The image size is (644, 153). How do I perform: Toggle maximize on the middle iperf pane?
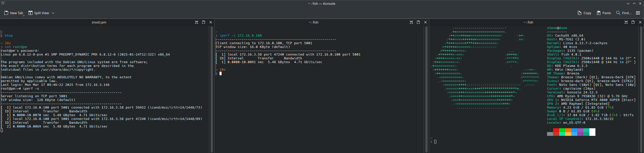pos(411,22)
